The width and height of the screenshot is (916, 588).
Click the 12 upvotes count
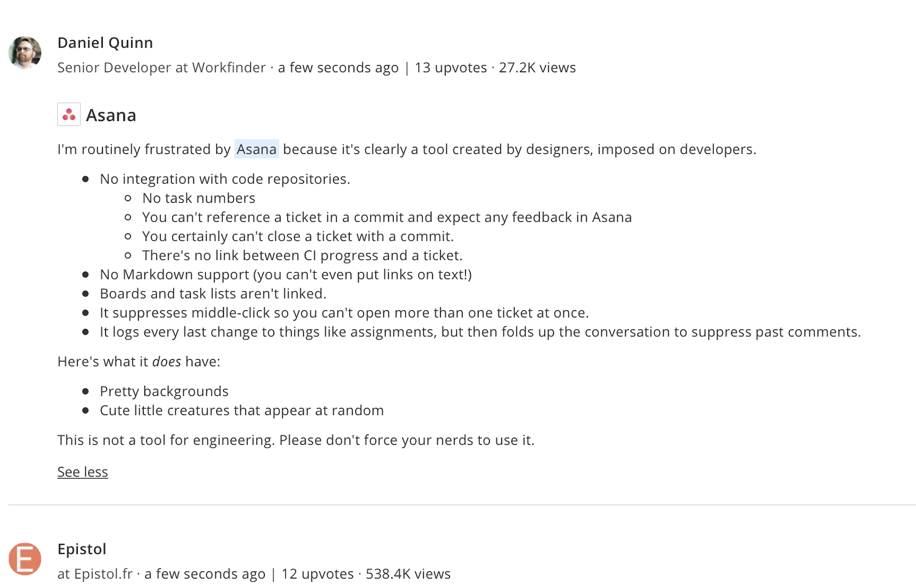coord(317,574)
